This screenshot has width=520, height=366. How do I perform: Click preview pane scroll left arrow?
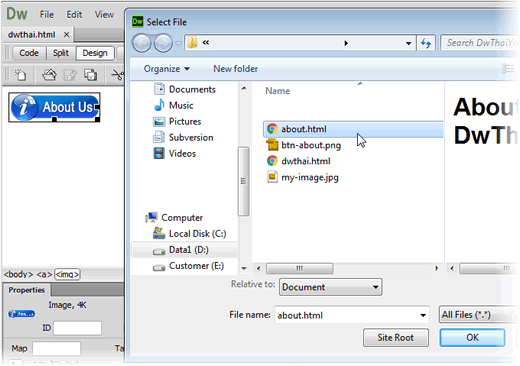click(452, 268)
